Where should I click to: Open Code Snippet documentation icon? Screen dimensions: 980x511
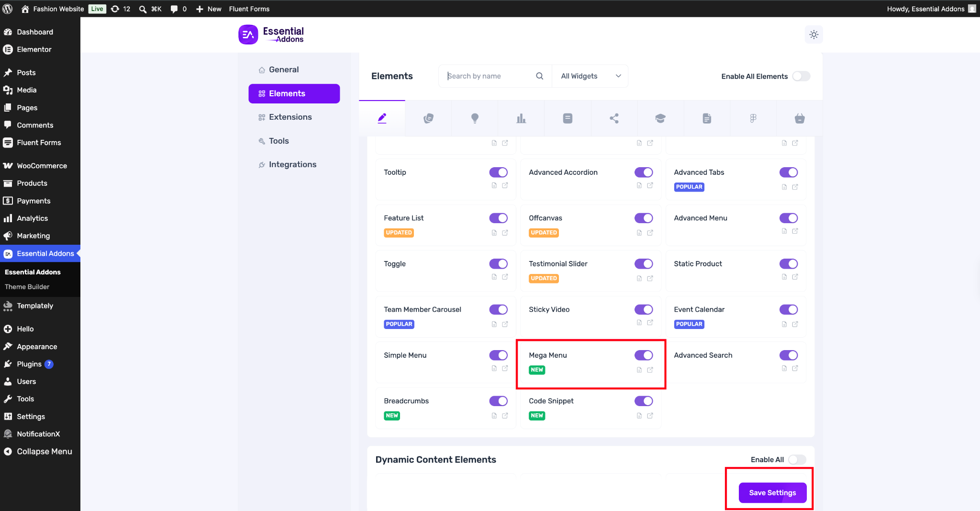[639, 416]
